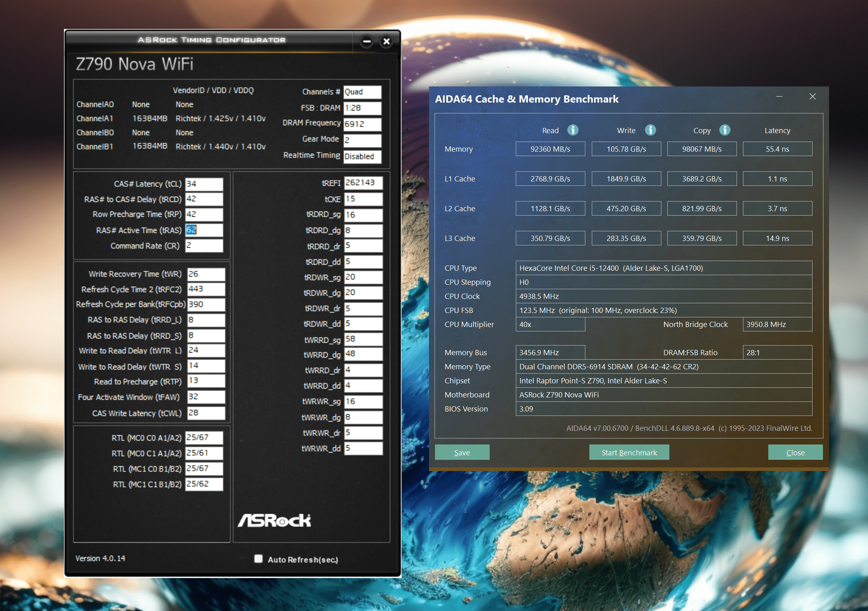Click the Read info icon in AIDA64

(573, 130)
